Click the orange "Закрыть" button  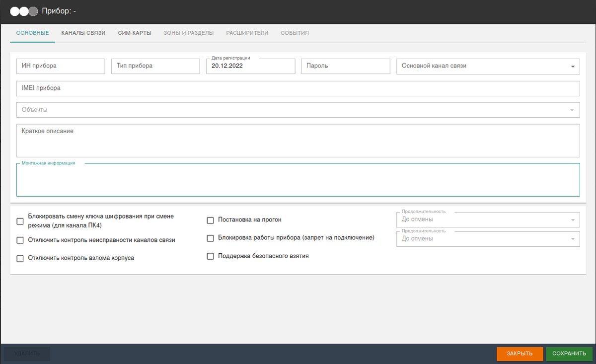pyautogui.click(x=520, y=354)
